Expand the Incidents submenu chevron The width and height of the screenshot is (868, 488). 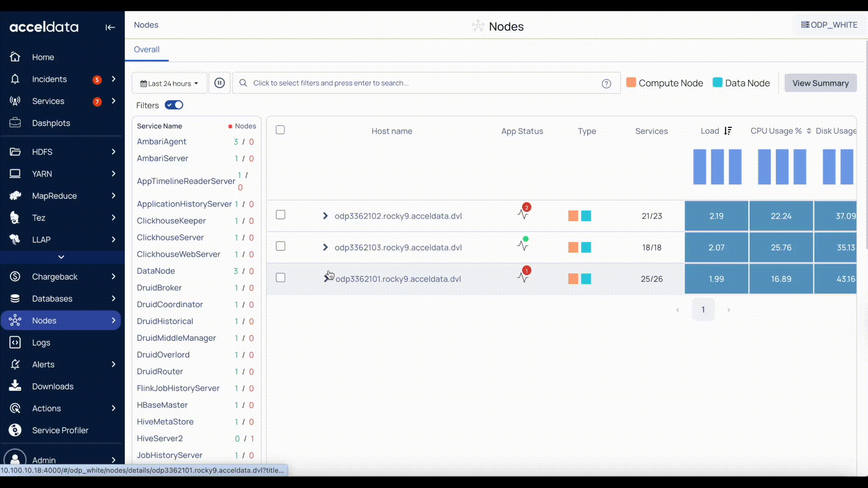point(113,79)
